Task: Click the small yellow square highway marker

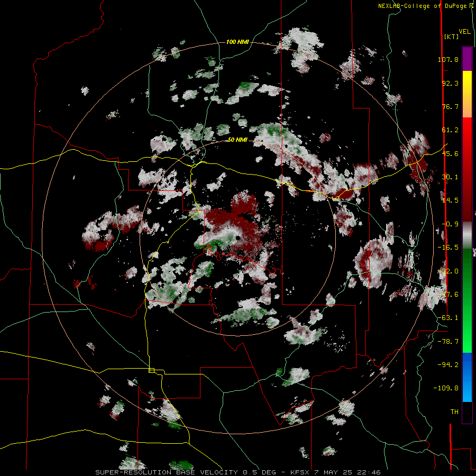Action: [151, 370]
